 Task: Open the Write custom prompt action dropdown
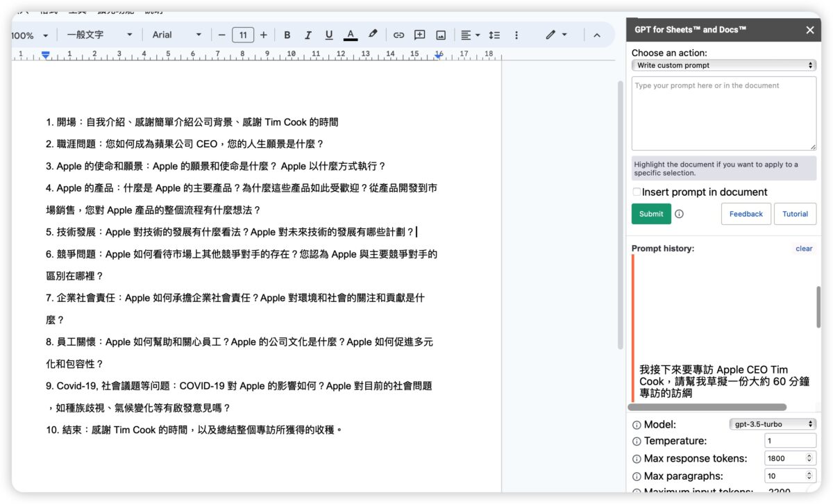pyautogui.click(x=724, y=65)
